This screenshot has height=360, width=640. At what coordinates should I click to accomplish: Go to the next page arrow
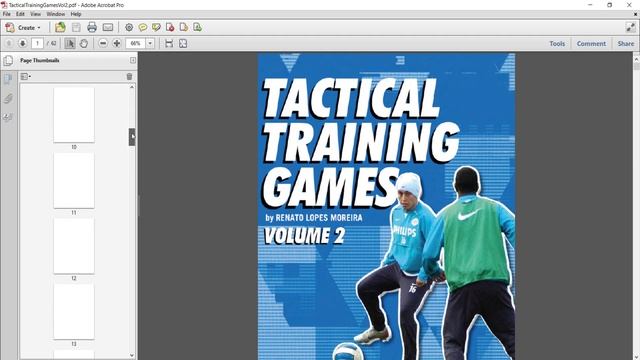coord(22,43)
